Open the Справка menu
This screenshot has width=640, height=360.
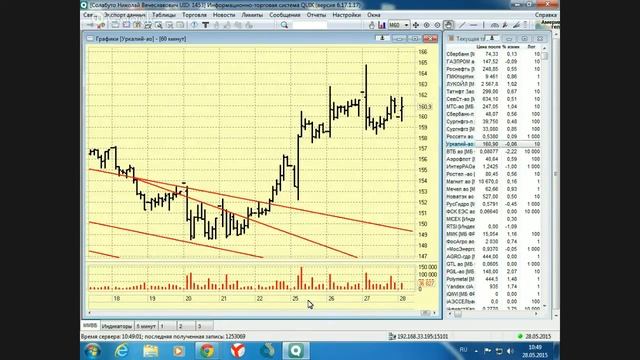click(x=546, y=15)
